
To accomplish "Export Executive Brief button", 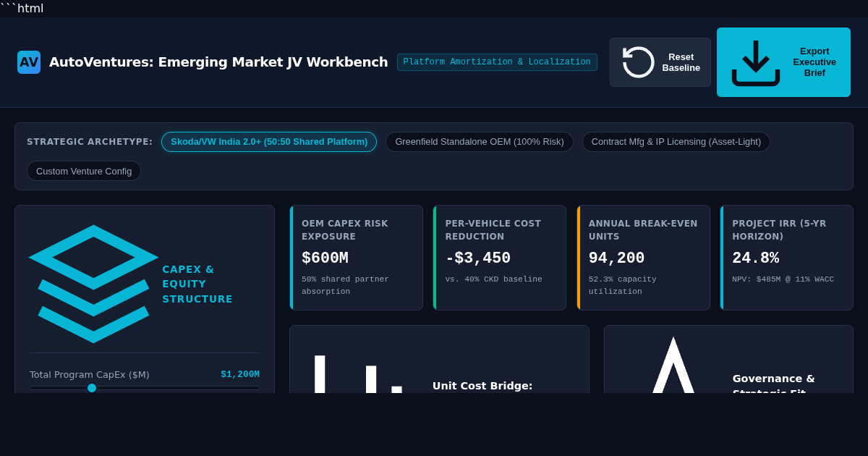I will (x=783, y=62).
